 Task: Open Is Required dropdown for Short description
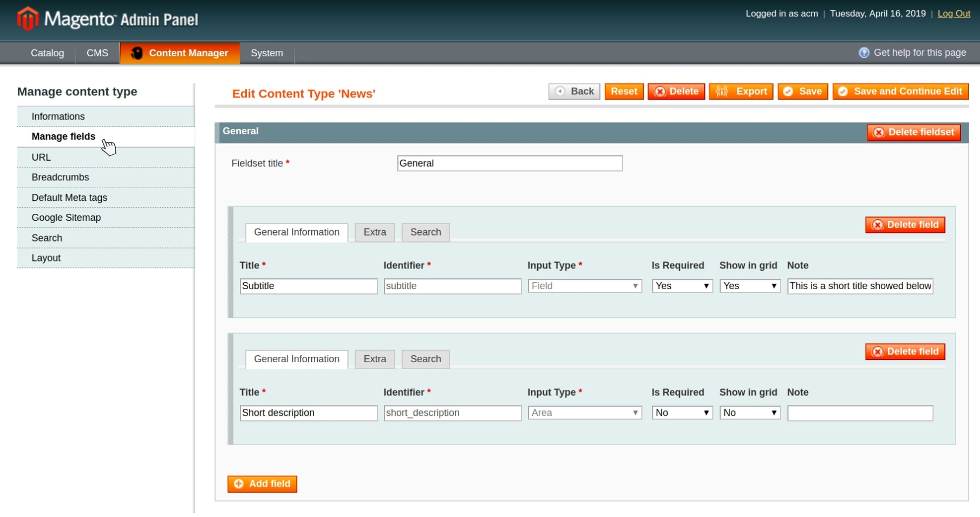click(x=682, y=413)
